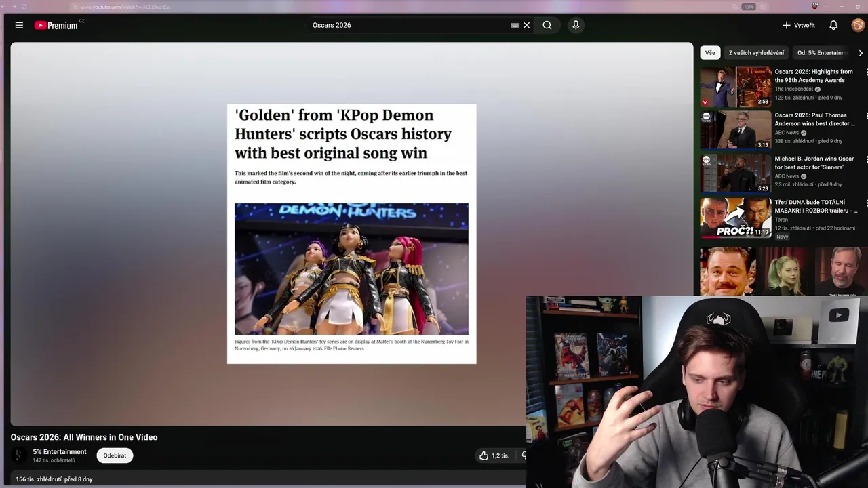Open the Vytvořit create menu

(799, 25)
